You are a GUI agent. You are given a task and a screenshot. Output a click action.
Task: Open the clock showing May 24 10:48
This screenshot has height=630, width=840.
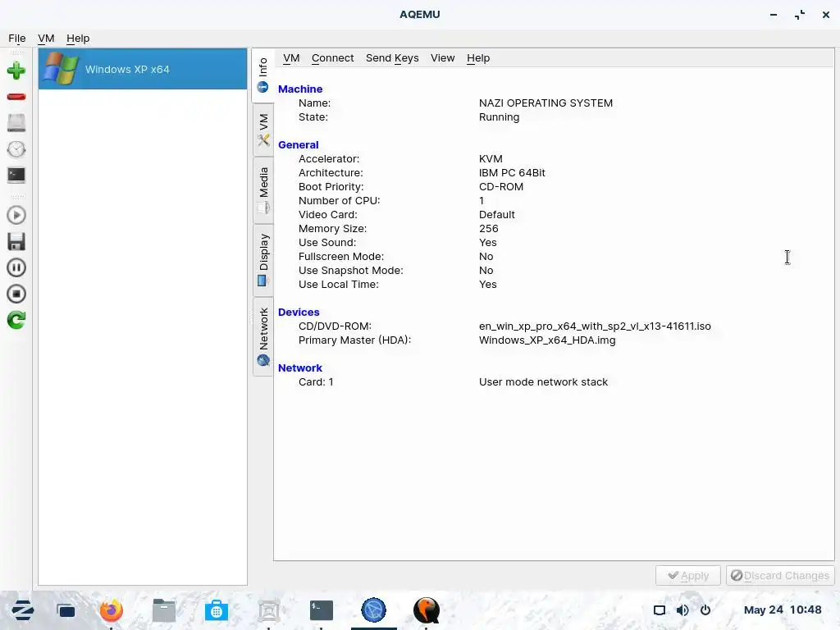[783, 609]
